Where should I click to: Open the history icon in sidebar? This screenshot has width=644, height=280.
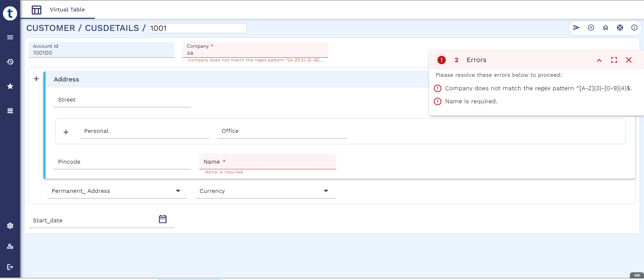click(10, 62)
